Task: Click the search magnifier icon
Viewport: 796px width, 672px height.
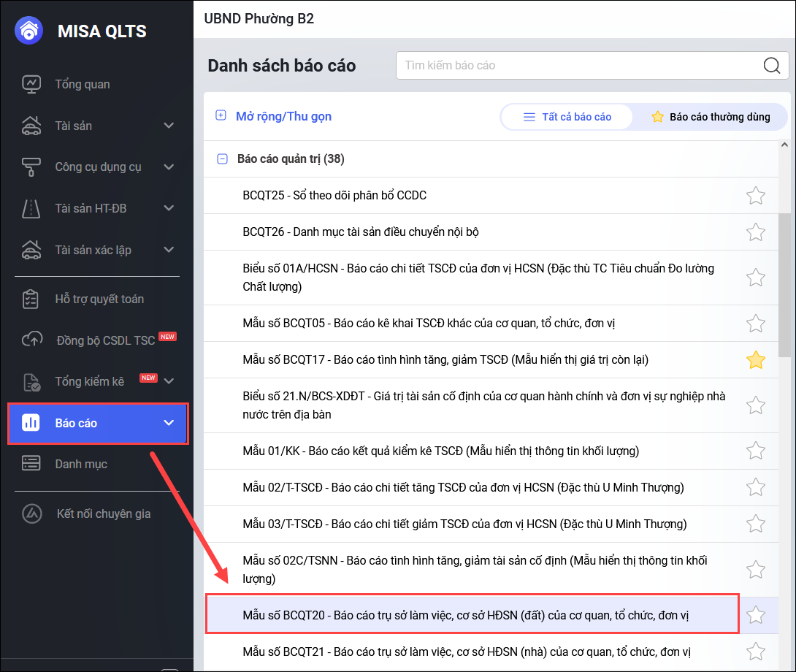Action: tap(772, 65)
